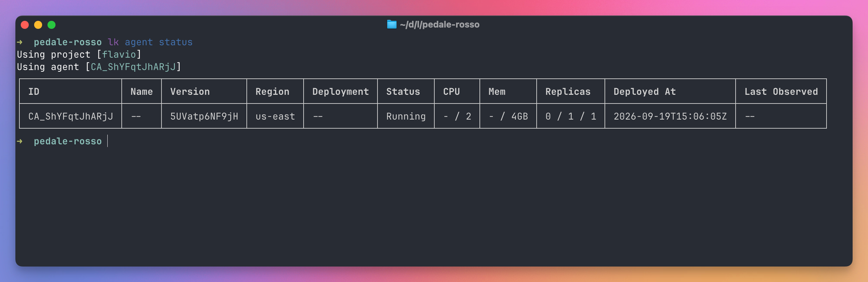Click the red close window button
Viewport: 868px width, 282px height.
(25, 25)
